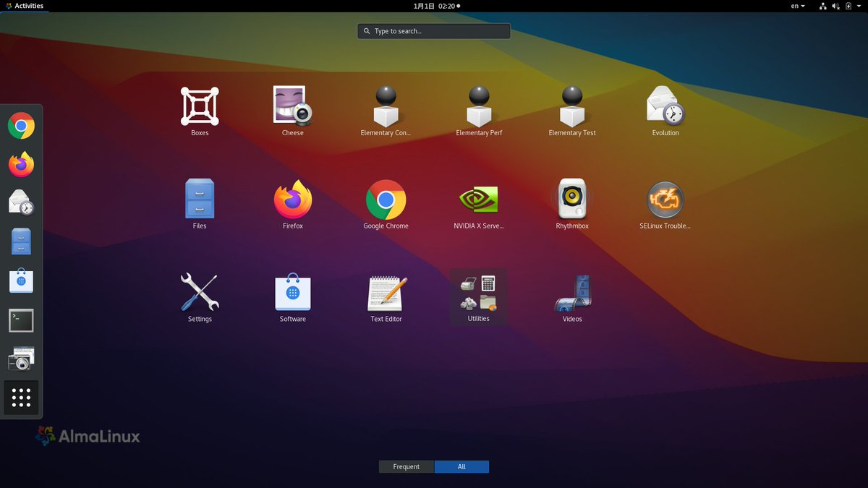Viewport: 868px width, 488px height.
Task: Click Files cabinet icon in the dock
Action: click(x=21, y=242)
